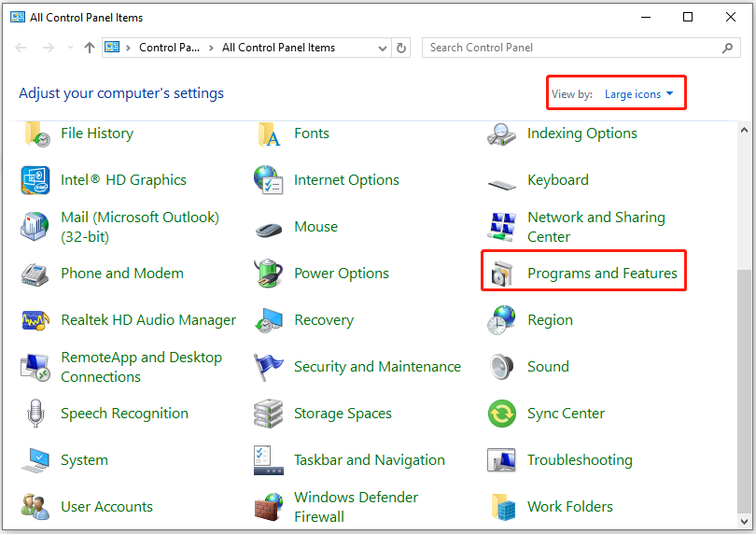Expand the address bar history dropdown
756x534 pixels.
click(x=383, y=49)
